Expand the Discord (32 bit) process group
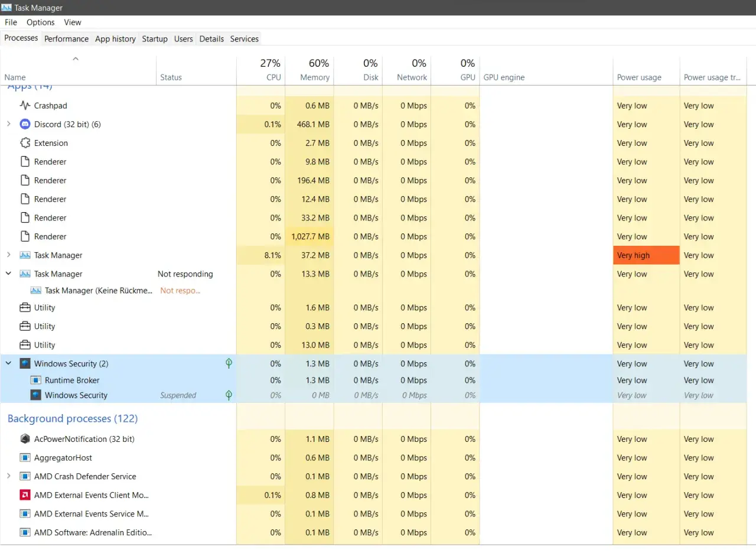The image size is (756, 553). coord(8,124)
